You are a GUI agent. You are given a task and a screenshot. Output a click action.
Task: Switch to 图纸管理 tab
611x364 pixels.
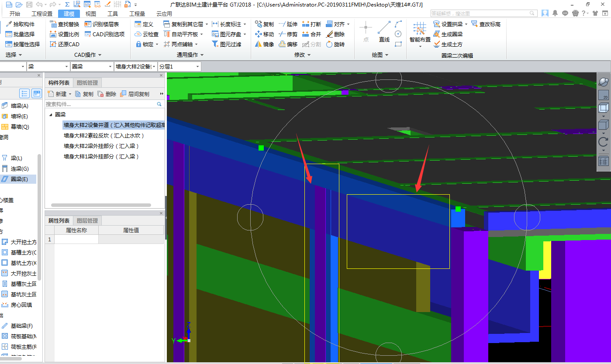click(87, 82)
